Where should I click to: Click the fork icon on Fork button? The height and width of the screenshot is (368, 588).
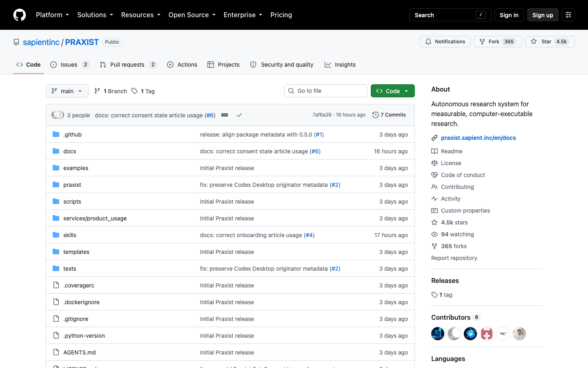[482, 42]
